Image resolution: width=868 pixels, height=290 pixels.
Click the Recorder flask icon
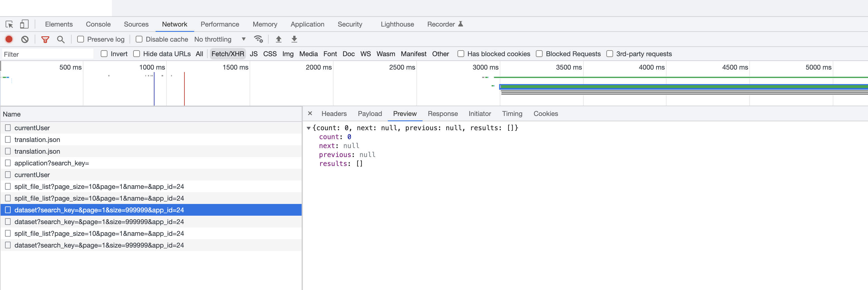click(x=461, y=24)
